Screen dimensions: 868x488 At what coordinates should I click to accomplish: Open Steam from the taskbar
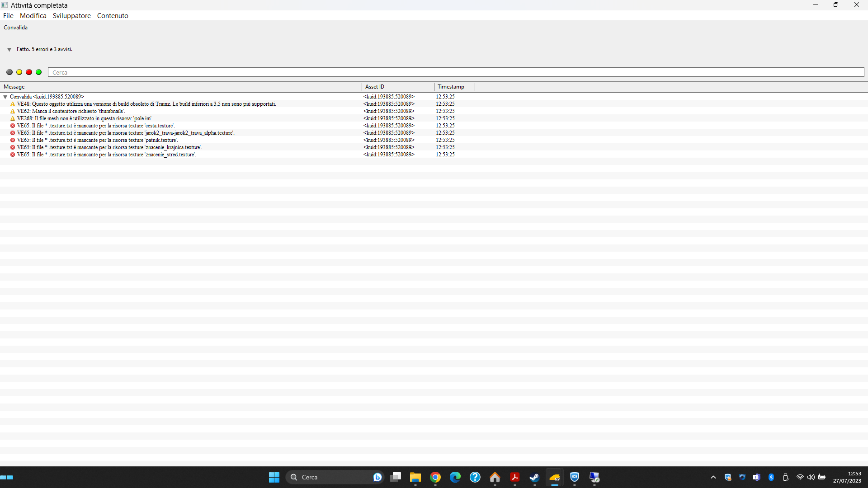[x=535, y=477]
